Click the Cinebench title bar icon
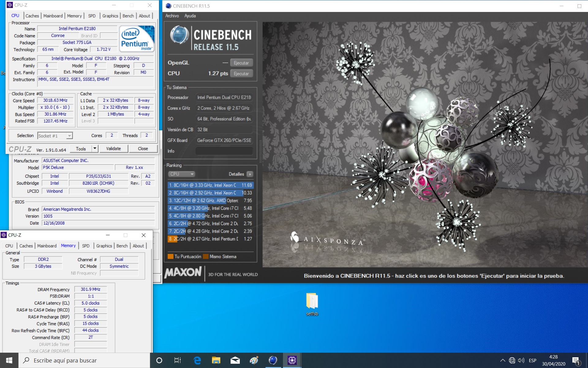The image size is (588, 368). 168,6
